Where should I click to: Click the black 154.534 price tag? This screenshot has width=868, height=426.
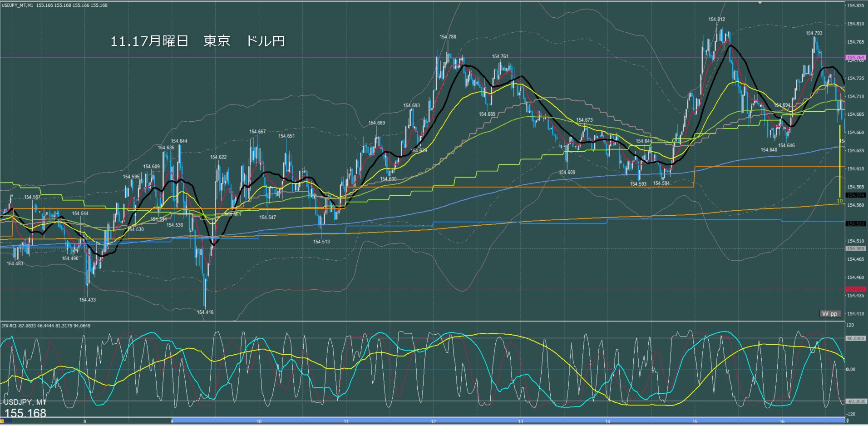pos(856,224)
